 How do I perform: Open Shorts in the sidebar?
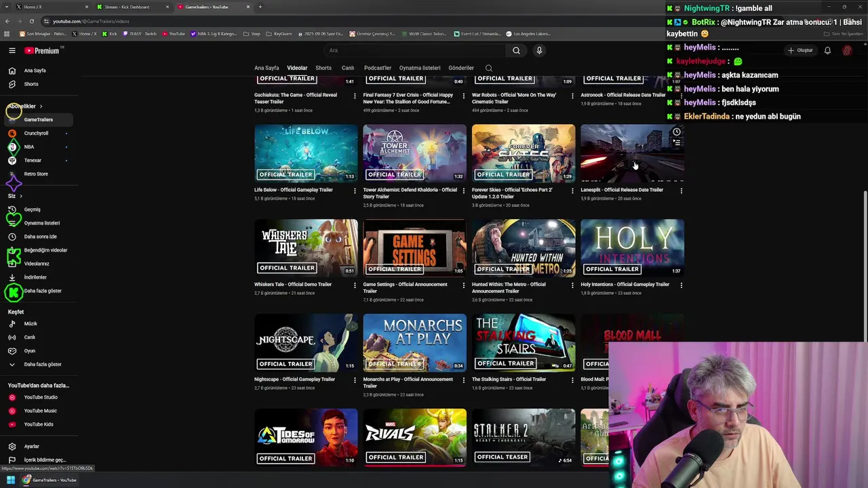pos(39,84)
